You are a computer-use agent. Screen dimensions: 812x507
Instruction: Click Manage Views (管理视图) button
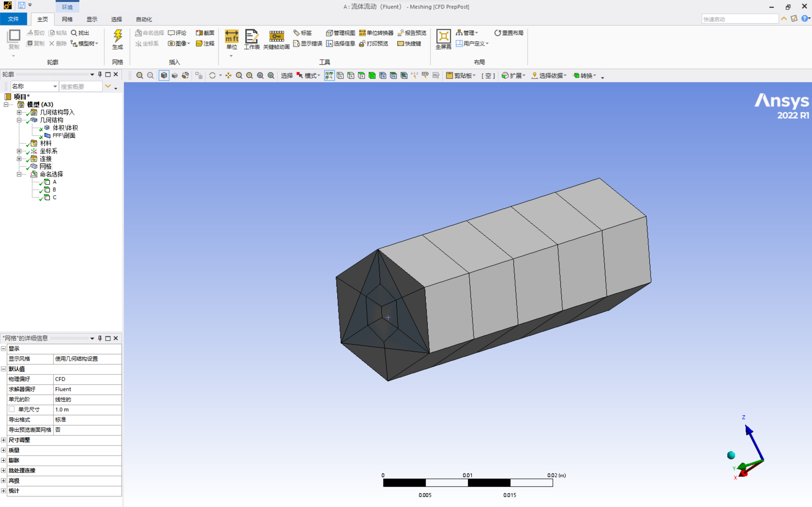click(340, 33)
